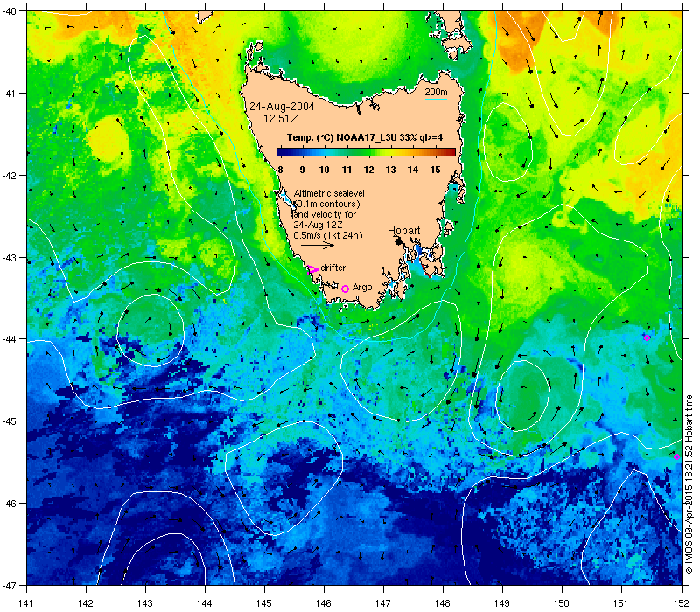700x612 pixels.
Task: Click the longitude axis label '147'
Action: tap(383, 604)
